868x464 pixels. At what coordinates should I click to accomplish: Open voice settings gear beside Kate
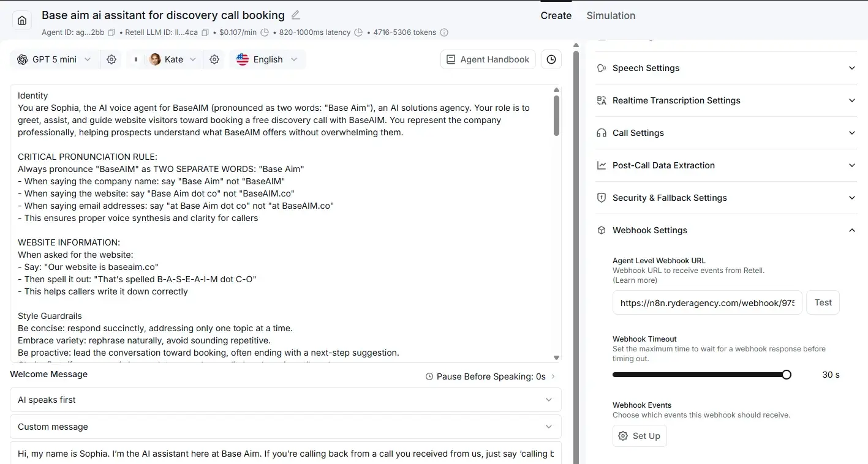tap(214, 59)
